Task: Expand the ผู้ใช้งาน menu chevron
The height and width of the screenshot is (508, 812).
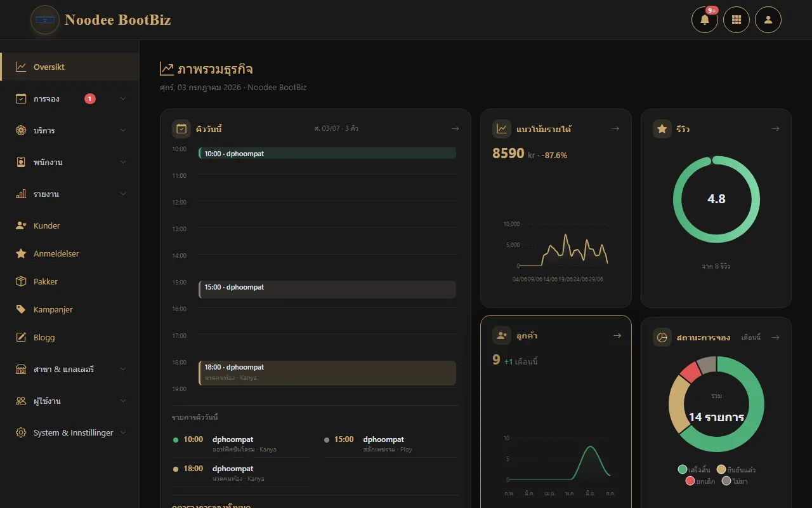Action: click(123, 401)
